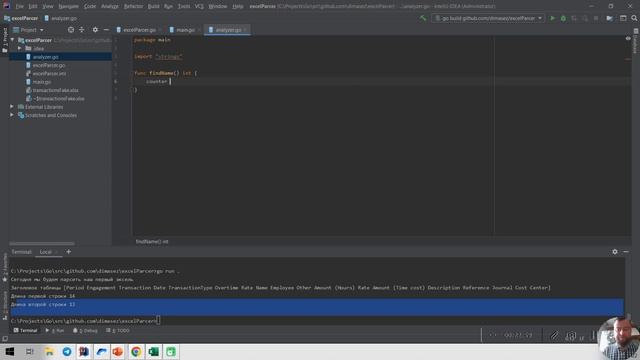Screen dimensions: 640x360
Task: Open the Run tool window button
Action: pos(55,331)
